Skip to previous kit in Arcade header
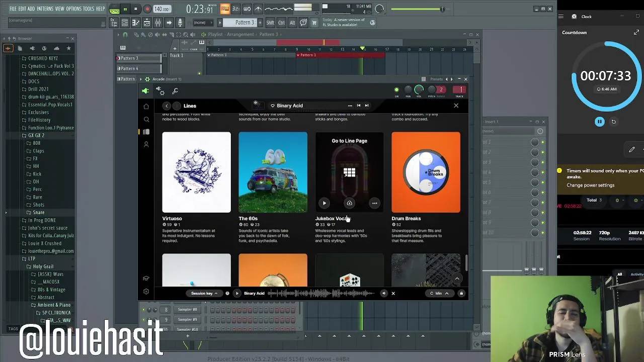Screen dimensions: 644x362 (x=358, y=106)
